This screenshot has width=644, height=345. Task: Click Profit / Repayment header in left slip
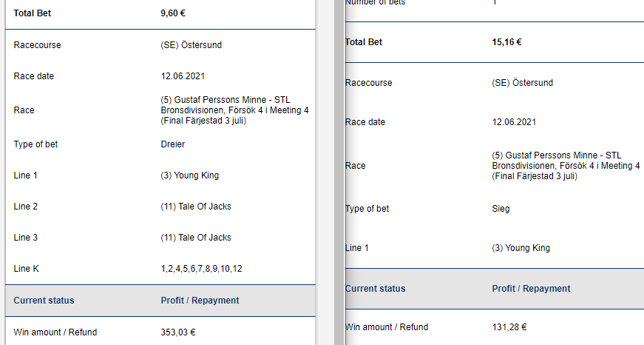200,301
